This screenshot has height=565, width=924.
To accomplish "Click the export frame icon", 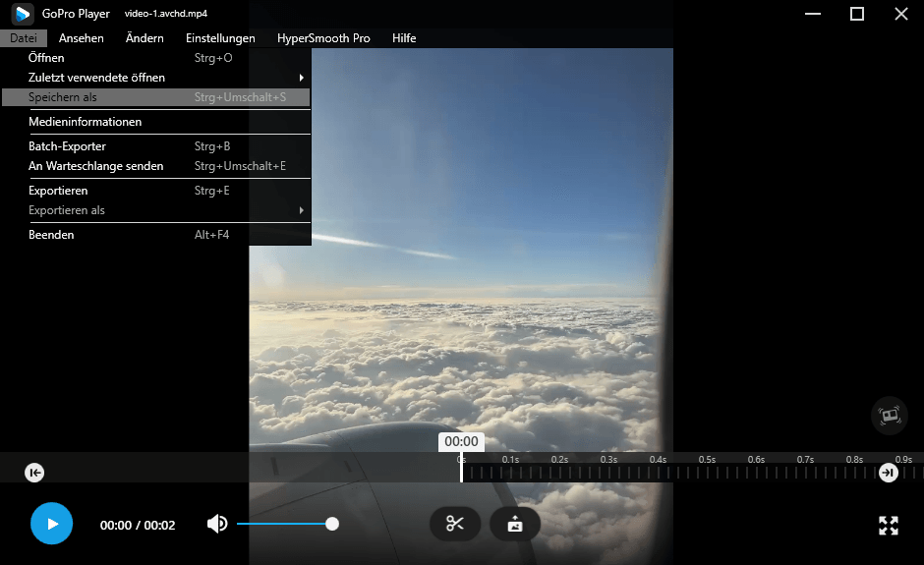I will 515,523.
